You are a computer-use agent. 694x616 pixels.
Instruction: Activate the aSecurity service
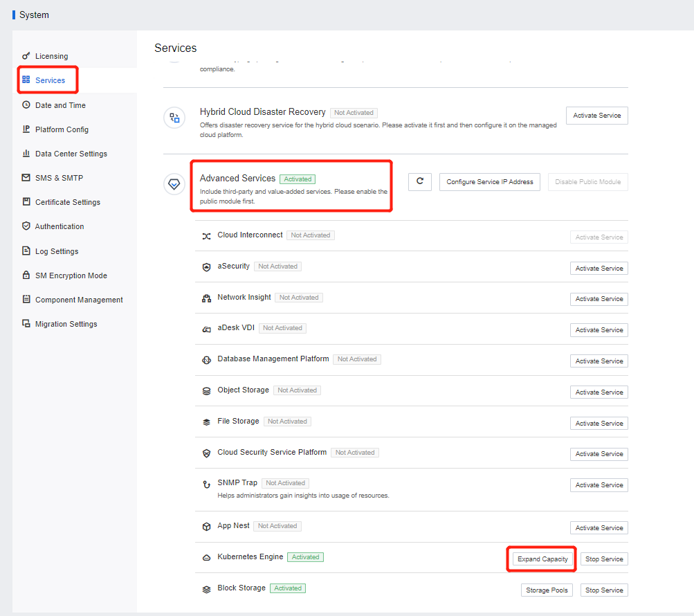pyautogui.click(x=599, y=269)
